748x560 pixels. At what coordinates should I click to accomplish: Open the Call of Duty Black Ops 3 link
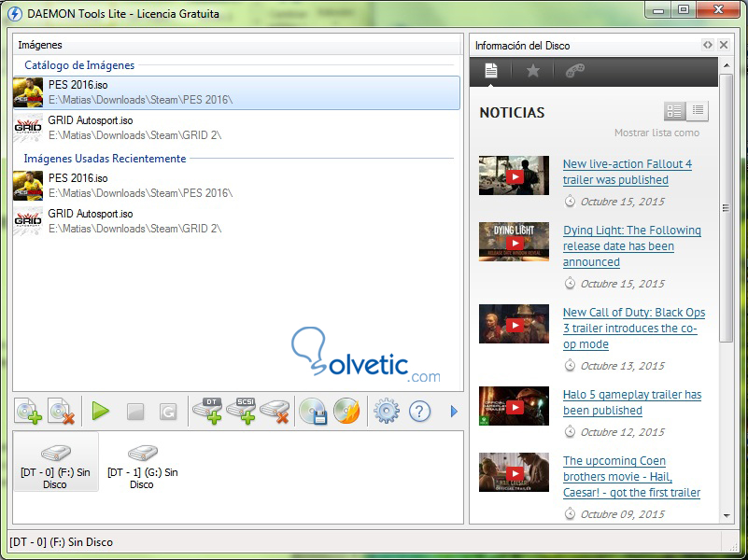[634, 328]
